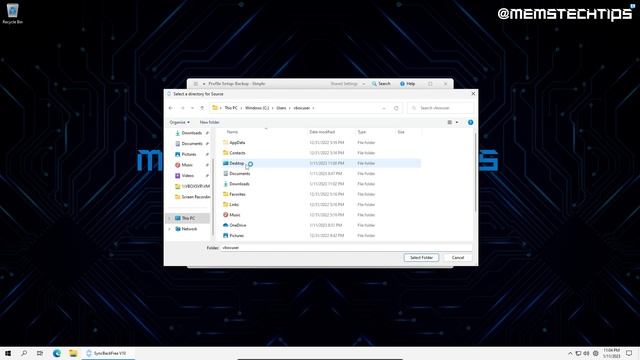Select the Music folder in file list

(235, 215)
